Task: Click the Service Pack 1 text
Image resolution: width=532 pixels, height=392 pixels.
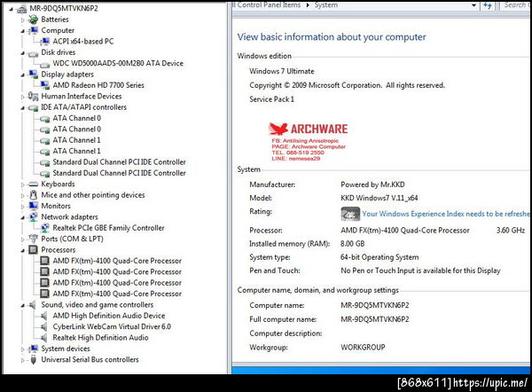Action: tap(272, 99)
